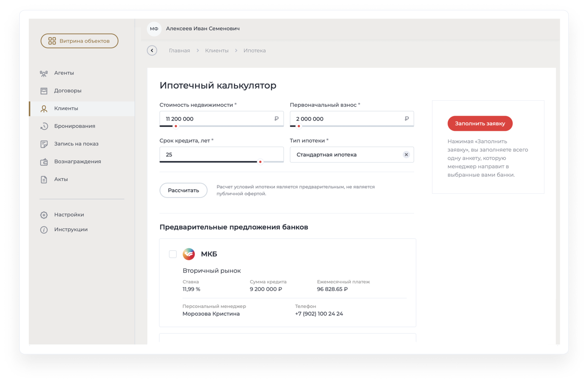The width and height of the screenshot is (588, 383).
Task: Click ruble sign in Стоимость недвижимости field
Action: [x=276, y=119]
